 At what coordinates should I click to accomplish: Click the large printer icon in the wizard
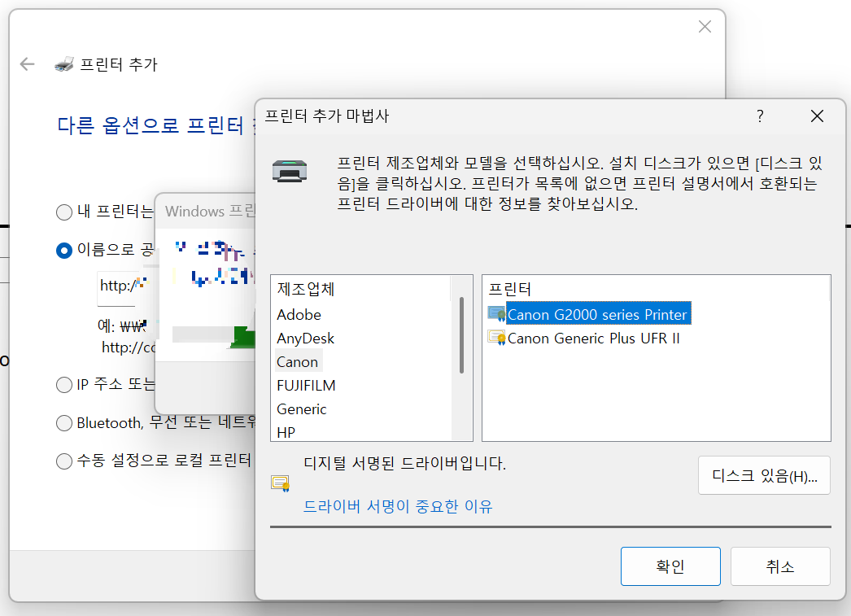290,171
